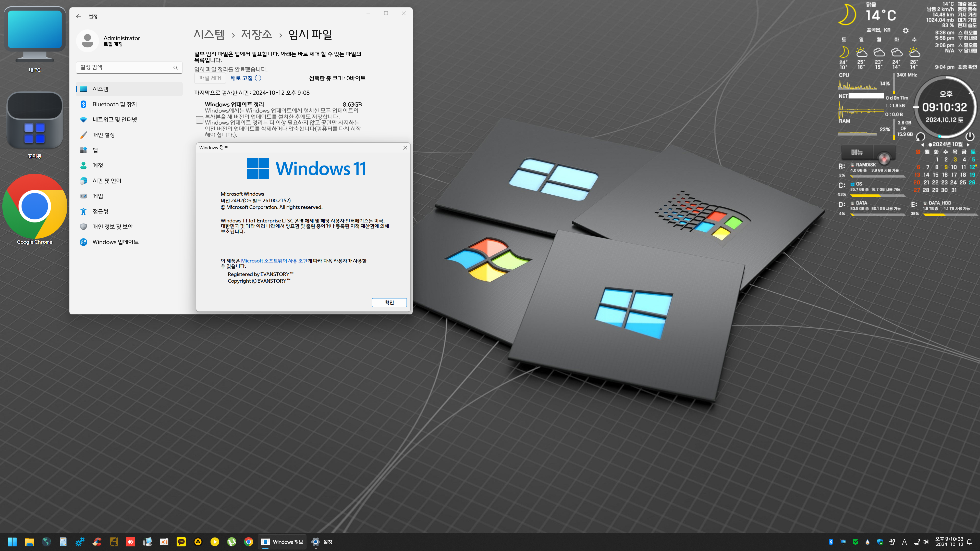Open 앱 settings category

coord(129,150)
